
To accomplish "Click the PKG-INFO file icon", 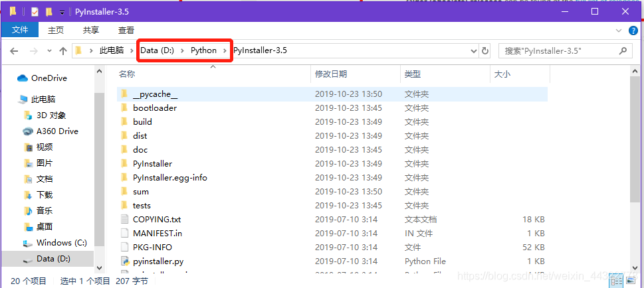I will coord(124,248).
